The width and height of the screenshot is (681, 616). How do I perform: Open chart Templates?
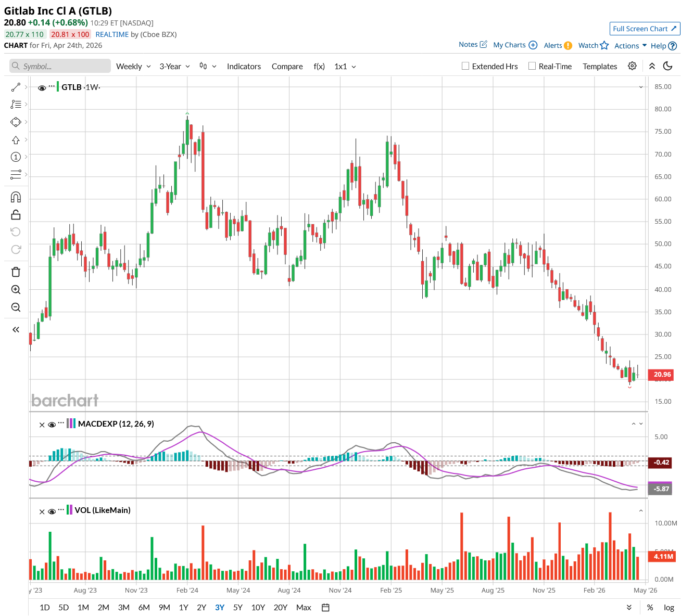click(x=600, y=66)
